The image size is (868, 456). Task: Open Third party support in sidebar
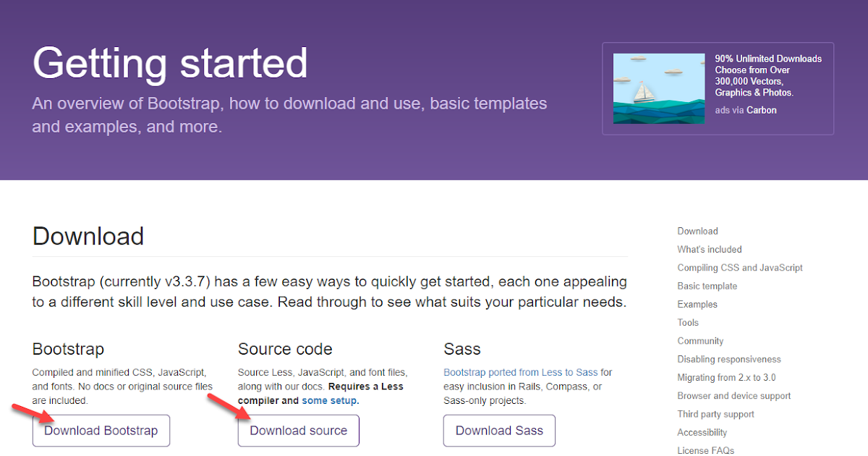click(715, 414)
